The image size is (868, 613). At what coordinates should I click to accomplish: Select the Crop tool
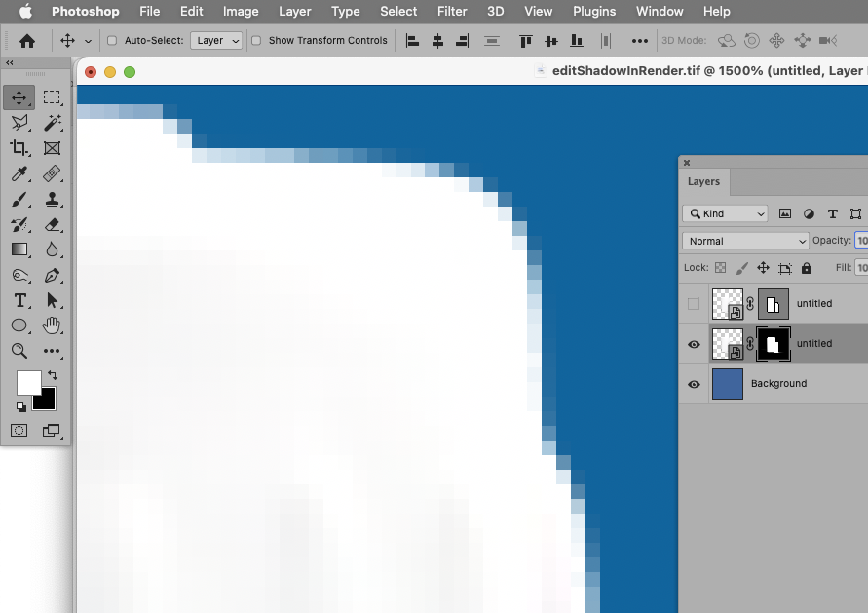click(19, 148)
